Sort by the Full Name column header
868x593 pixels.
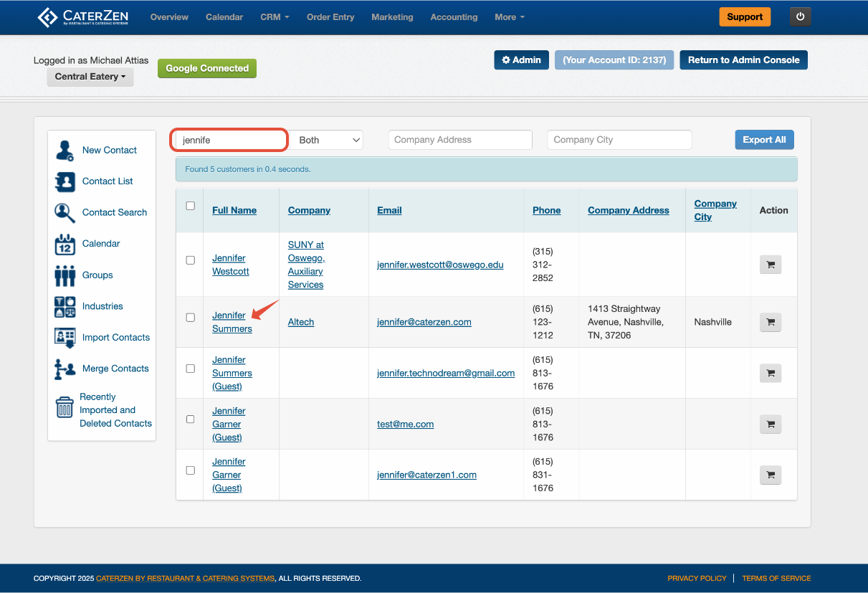click(234, 210)
